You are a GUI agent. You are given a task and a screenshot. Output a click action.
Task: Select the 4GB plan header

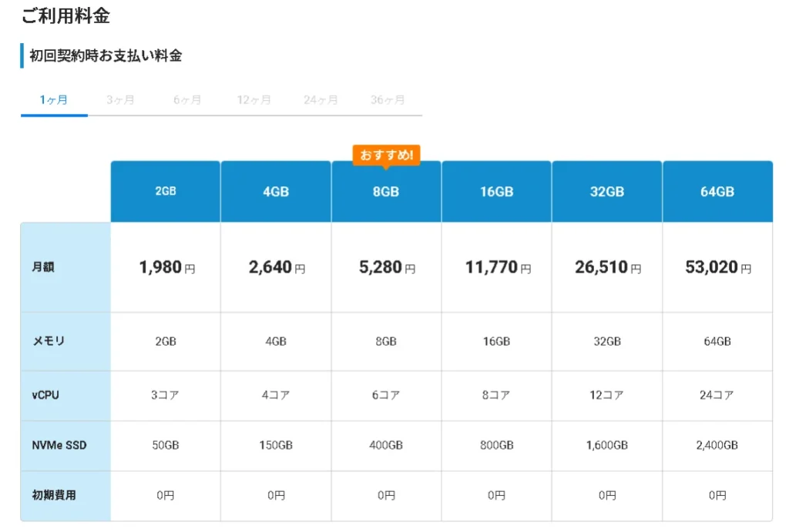(276, 191)
